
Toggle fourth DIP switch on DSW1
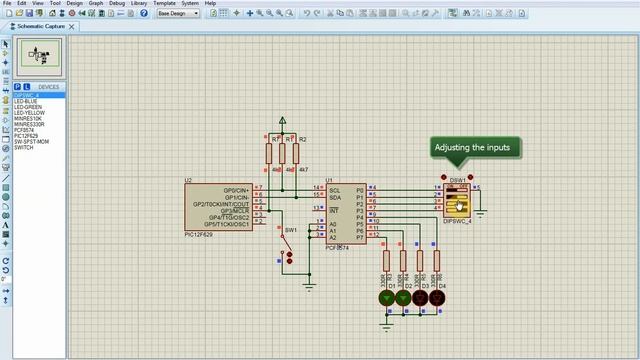tap(457, 210)
